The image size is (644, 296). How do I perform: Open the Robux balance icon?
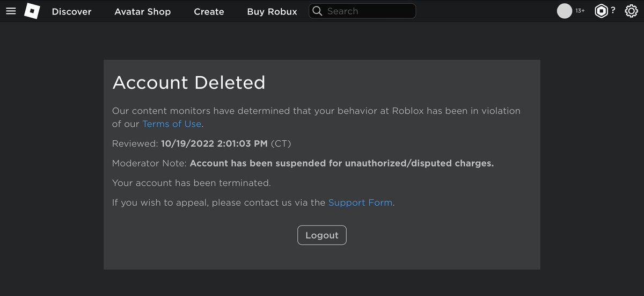601,11
